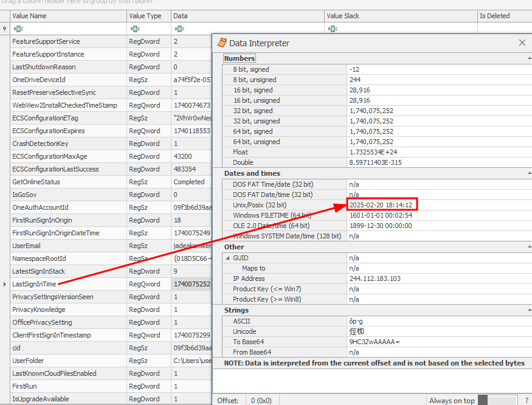532x405 pixels.
Task: Select the IsGoSov value name
Action: coord(24,195)
